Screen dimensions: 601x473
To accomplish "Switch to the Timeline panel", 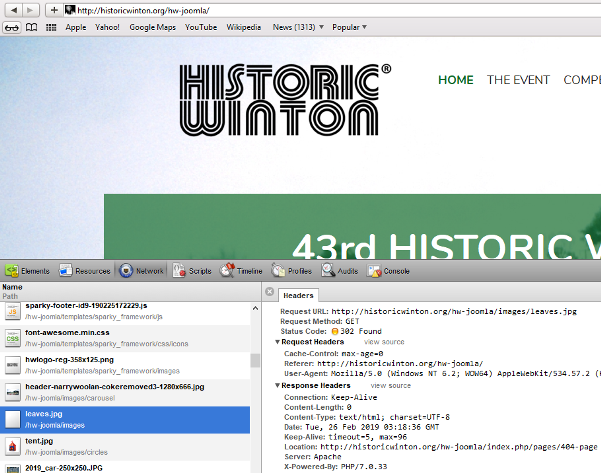I will (241, 271).
